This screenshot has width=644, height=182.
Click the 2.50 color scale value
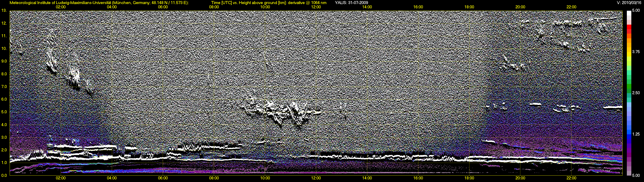click(636, 93)
